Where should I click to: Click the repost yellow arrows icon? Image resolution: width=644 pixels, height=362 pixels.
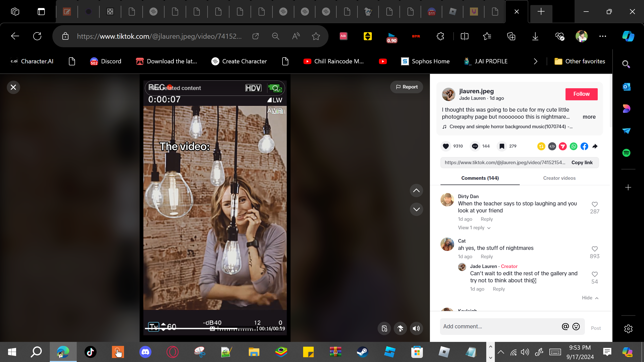tap(541, 146)
